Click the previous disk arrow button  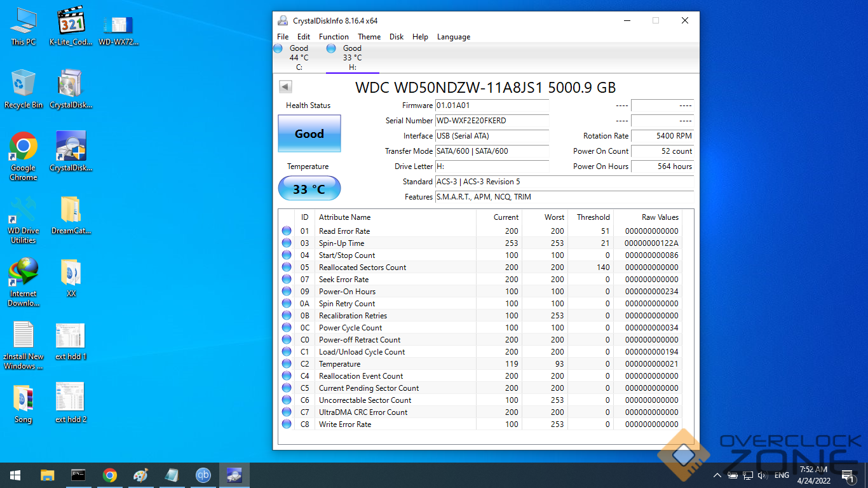point(285,86)
